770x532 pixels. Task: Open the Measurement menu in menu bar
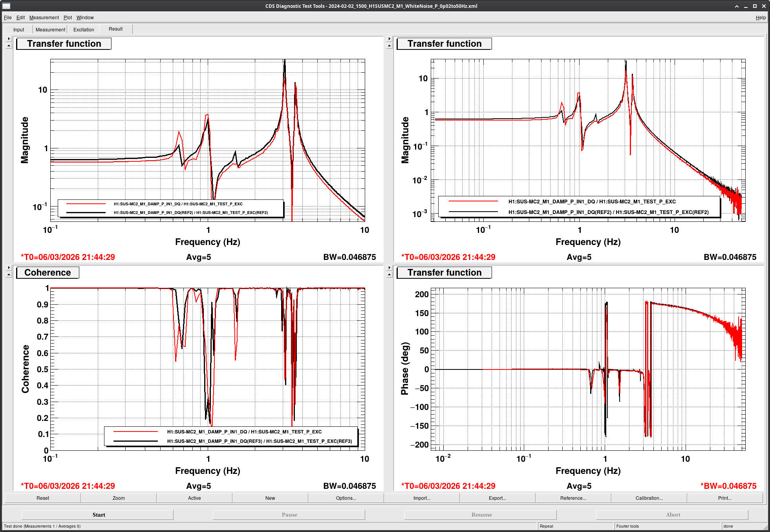click(44, 18)
